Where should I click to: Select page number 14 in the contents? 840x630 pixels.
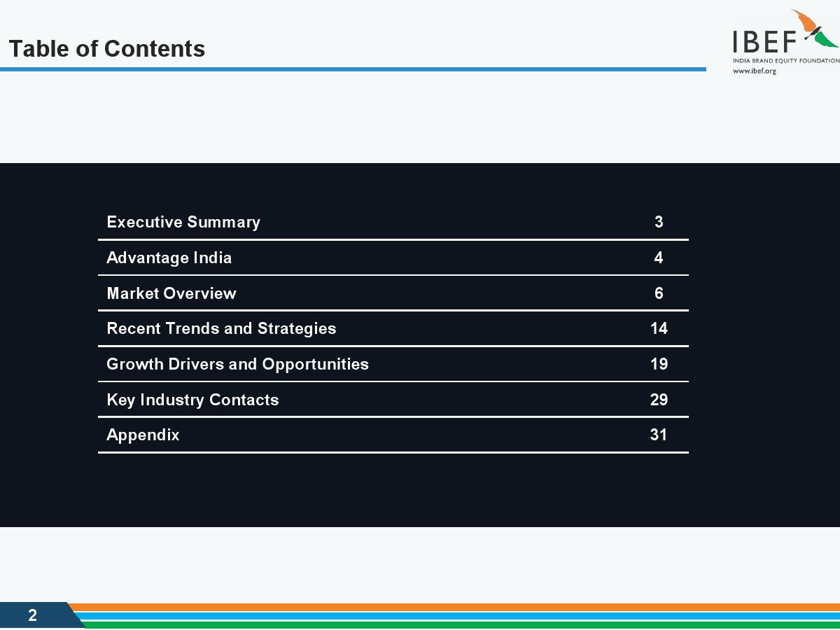point(659,329)
